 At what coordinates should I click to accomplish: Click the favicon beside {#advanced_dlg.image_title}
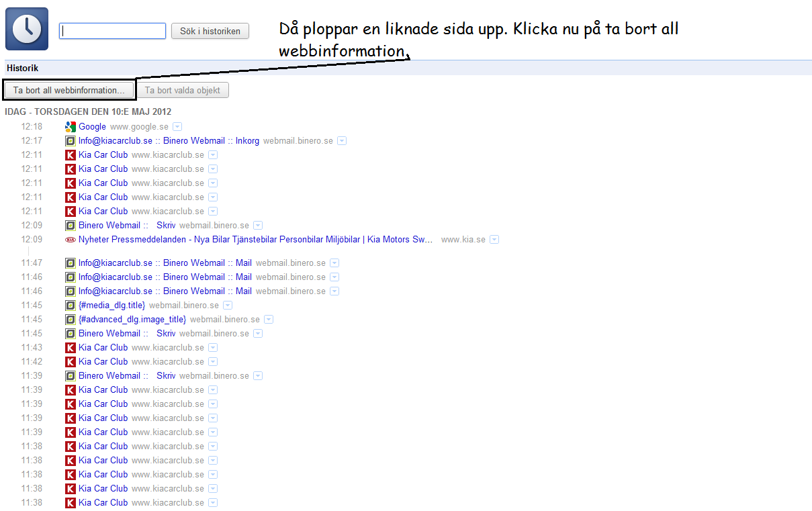click(x=70, y=320)
